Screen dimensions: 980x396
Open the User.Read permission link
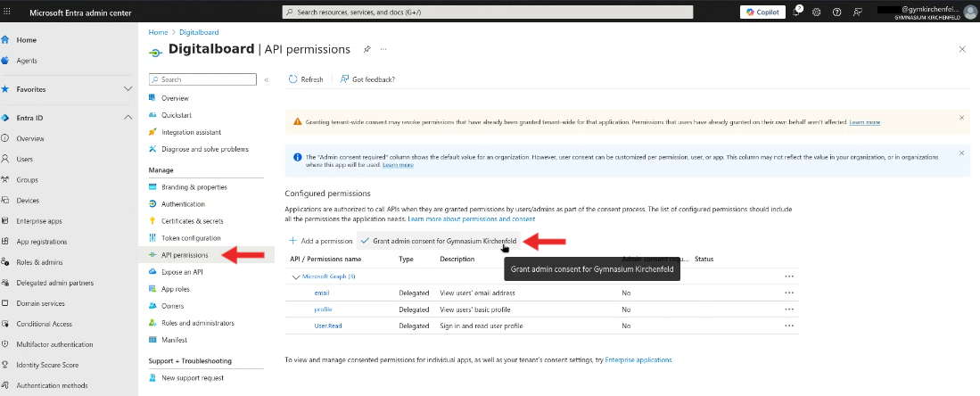pos(327,326)
